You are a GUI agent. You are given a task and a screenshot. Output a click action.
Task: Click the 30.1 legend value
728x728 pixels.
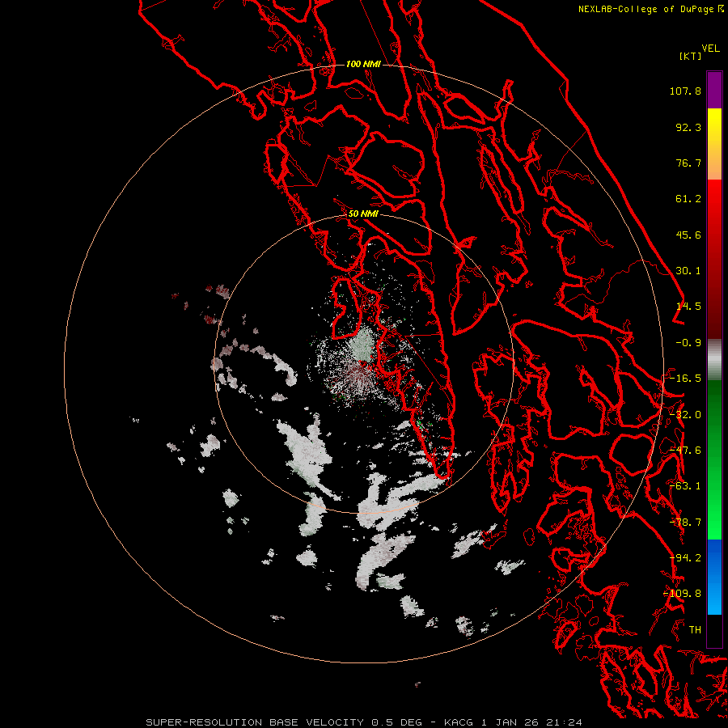click(x=688, y=271)
